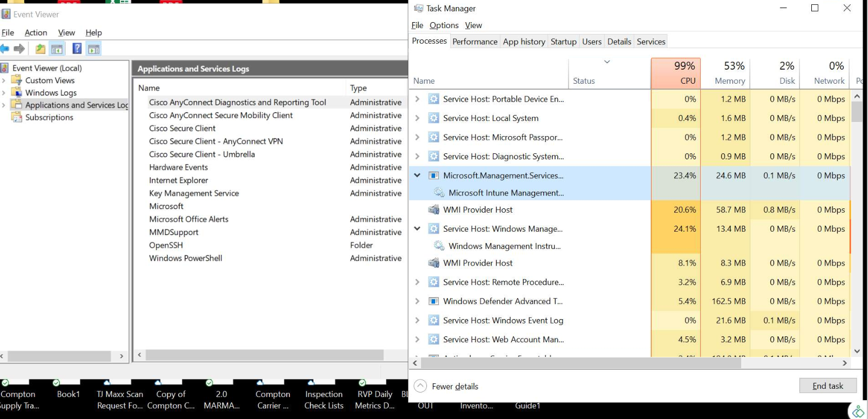This screenshot has height=419, width=868.
Task: Open the Options menu in Task Manager
Action: click(444, 25)
